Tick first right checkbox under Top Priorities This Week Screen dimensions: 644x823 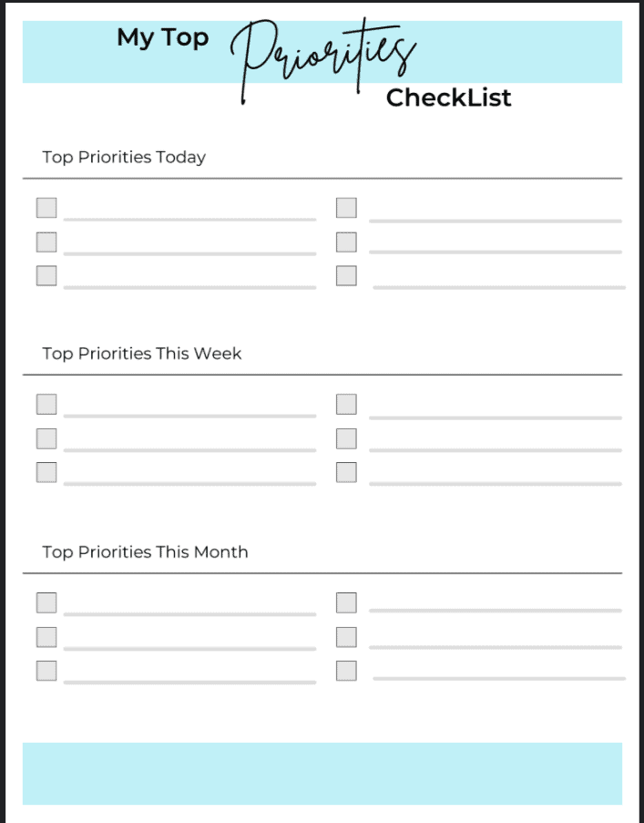(x=347, y=405)
